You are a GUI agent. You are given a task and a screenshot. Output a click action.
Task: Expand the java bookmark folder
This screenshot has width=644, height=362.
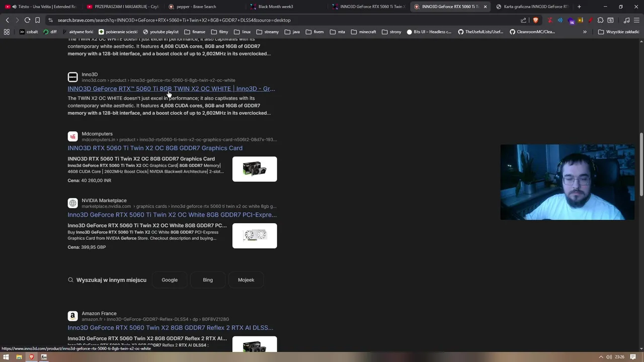click(x=292, y=32)
